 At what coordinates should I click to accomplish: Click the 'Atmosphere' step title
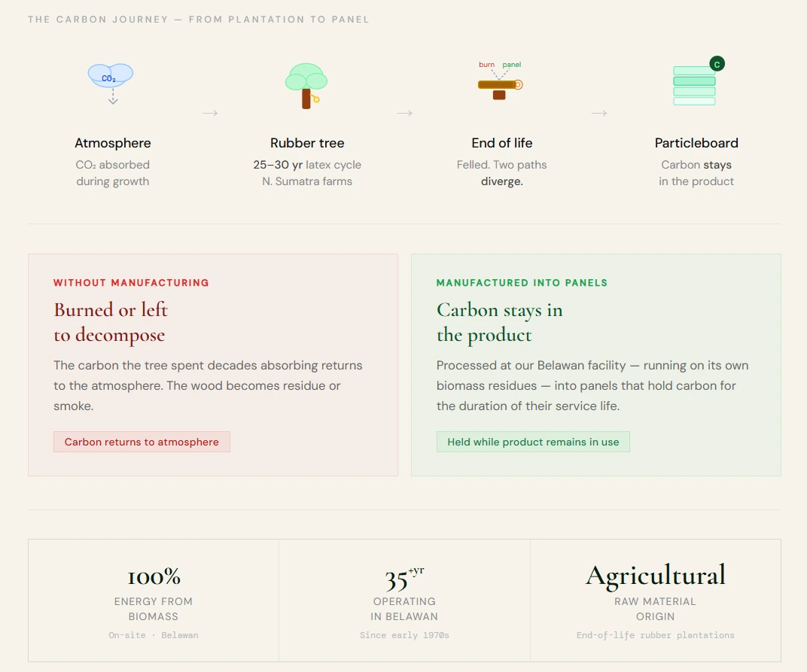tap(113, 143)
